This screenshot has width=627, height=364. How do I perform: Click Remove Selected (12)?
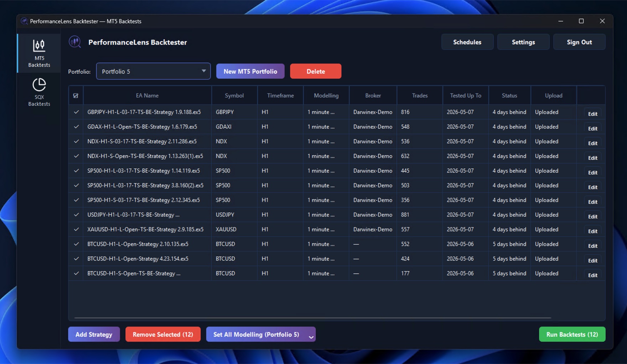pos(163,334)
